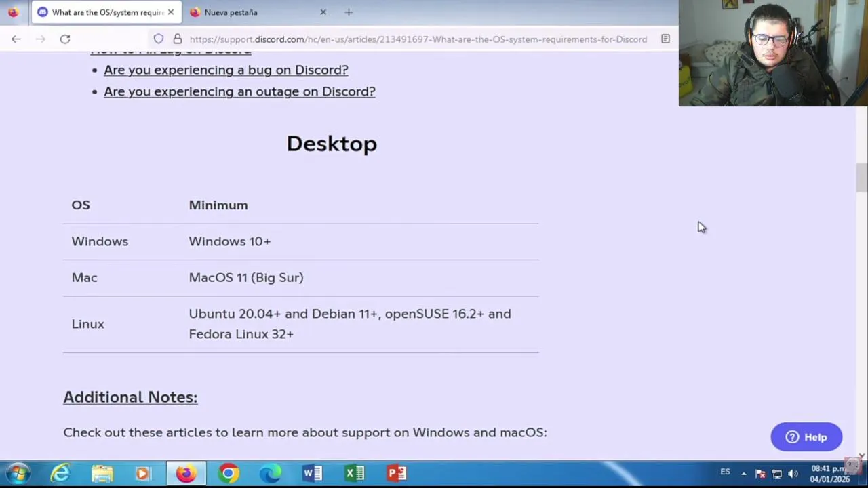Open link about experiencing an outage on Discord
Screen dimensions: 868x488
tap(239, 91)
